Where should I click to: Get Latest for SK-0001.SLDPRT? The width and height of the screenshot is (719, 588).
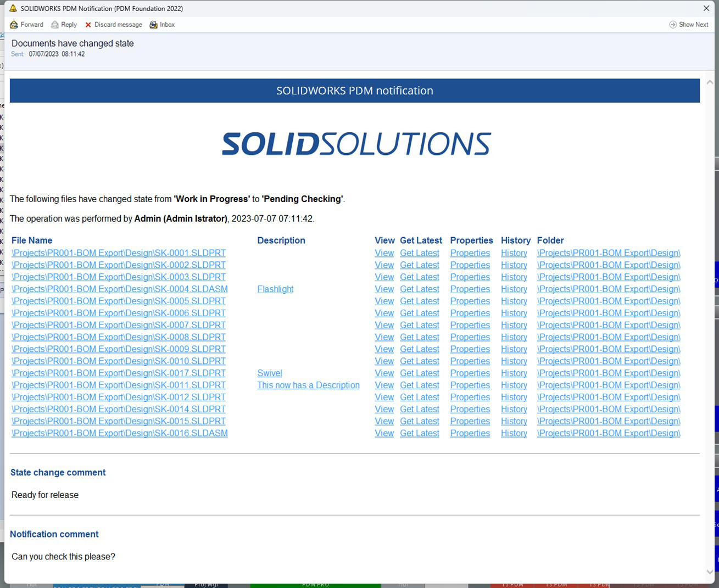tap(419, 253)
